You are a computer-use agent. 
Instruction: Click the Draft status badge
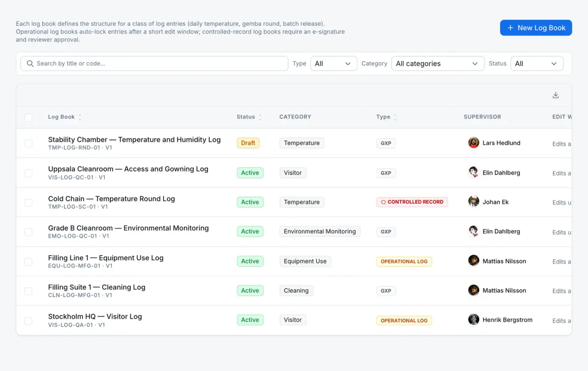[248, 143]
